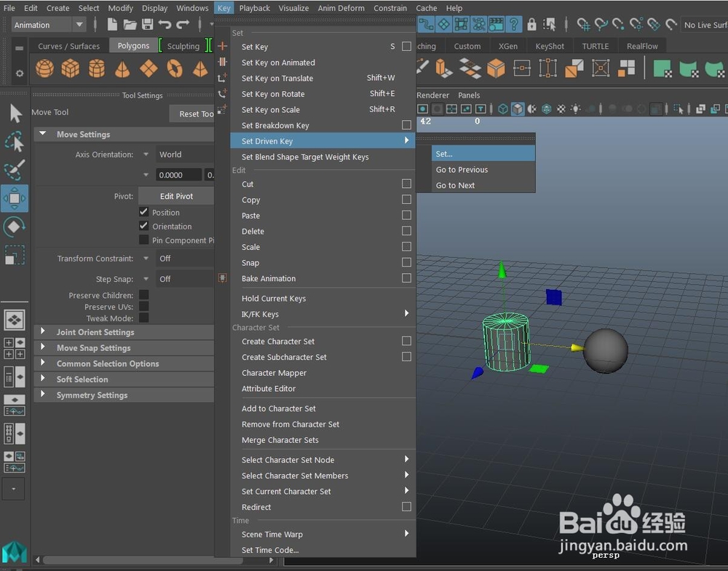Image resolution: width=728 pixels, height=571 pixels.
Task: Create a polygon plane from the shelf
Action: tap(149, 68)
